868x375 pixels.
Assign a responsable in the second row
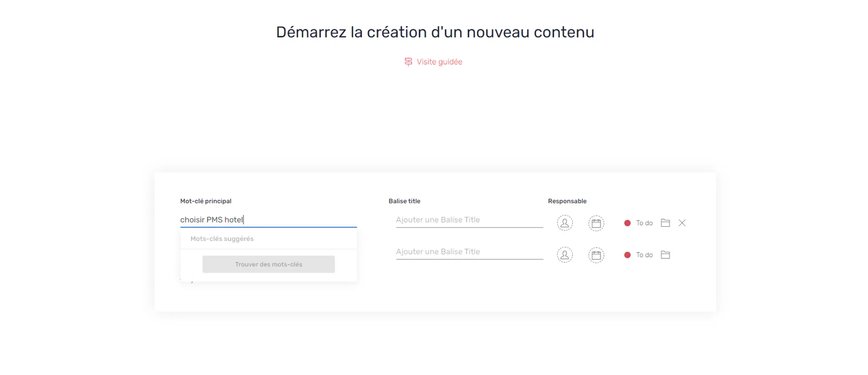click(565, 255)
